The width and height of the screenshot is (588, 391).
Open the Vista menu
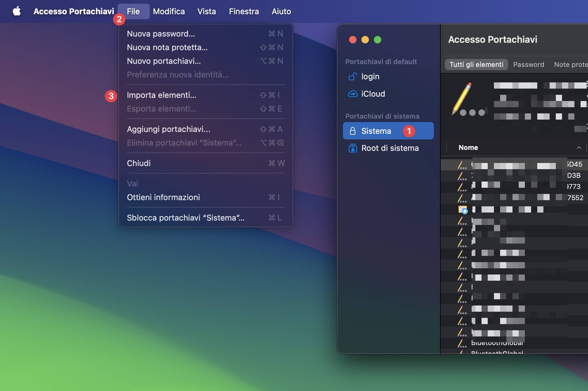click(206, 11)
